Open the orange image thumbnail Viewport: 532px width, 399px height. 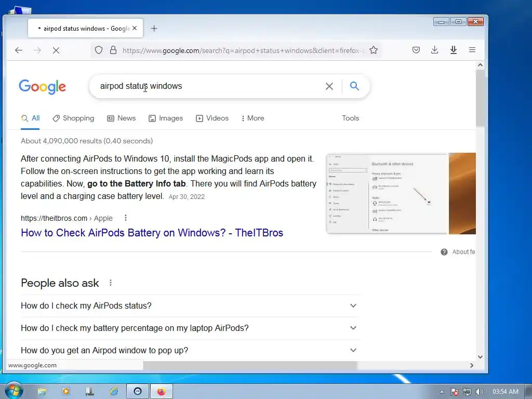coord(462,193)
